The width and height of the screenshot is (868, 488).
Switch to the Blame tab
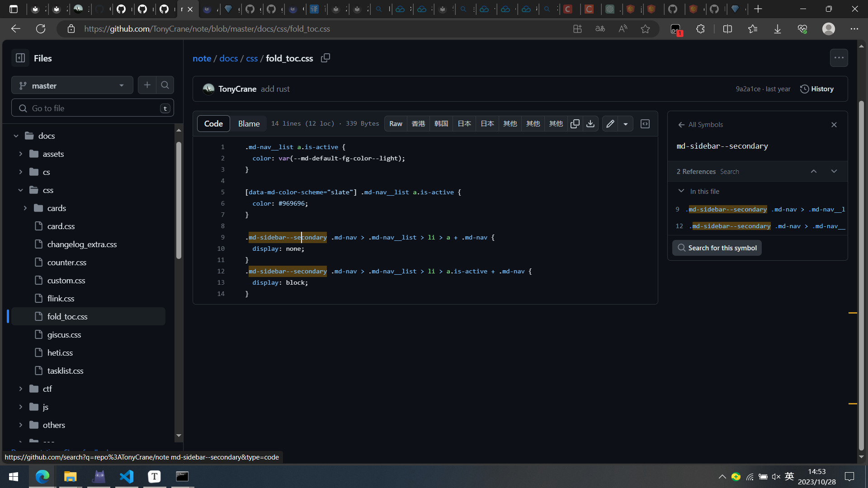coord(249,124)
